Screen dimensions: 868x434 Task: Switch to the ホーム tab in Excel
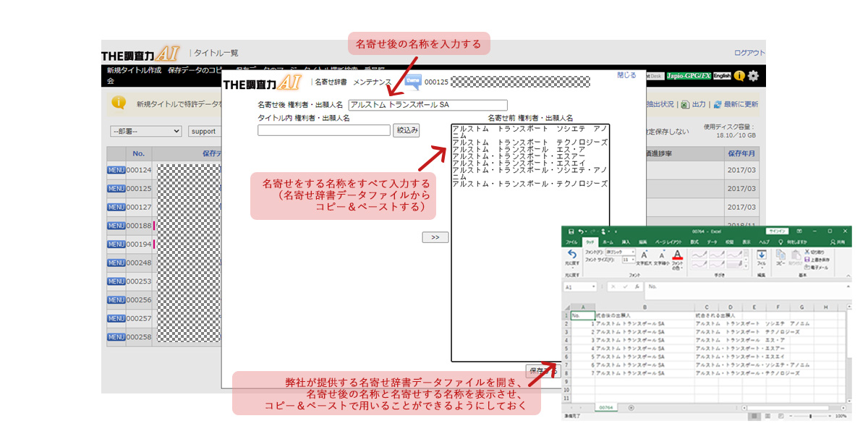tap(608, 242)
